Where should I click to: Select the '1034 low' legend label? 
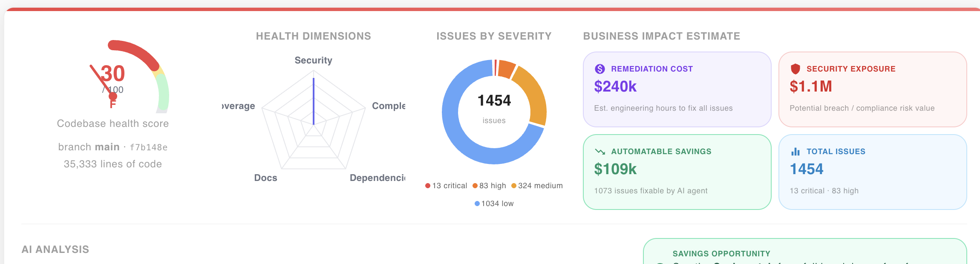coord(497,204)
